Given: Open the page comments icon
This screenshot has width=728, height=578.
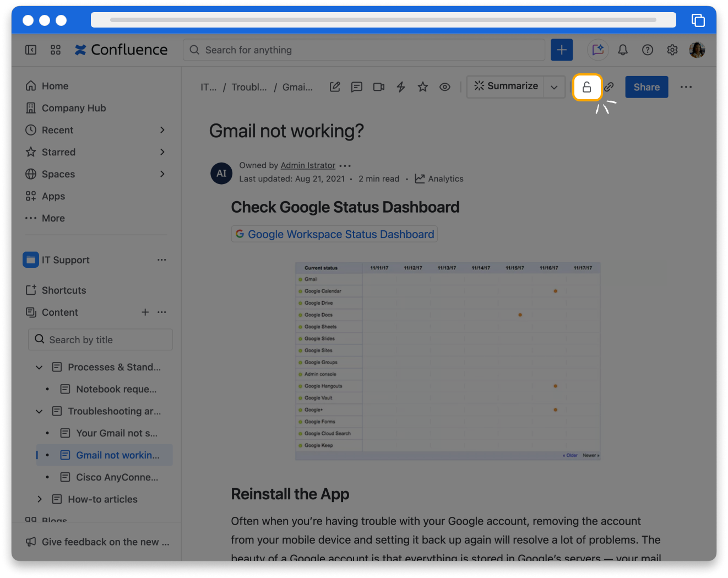Looking at the screenshot, I should point(357,87).
